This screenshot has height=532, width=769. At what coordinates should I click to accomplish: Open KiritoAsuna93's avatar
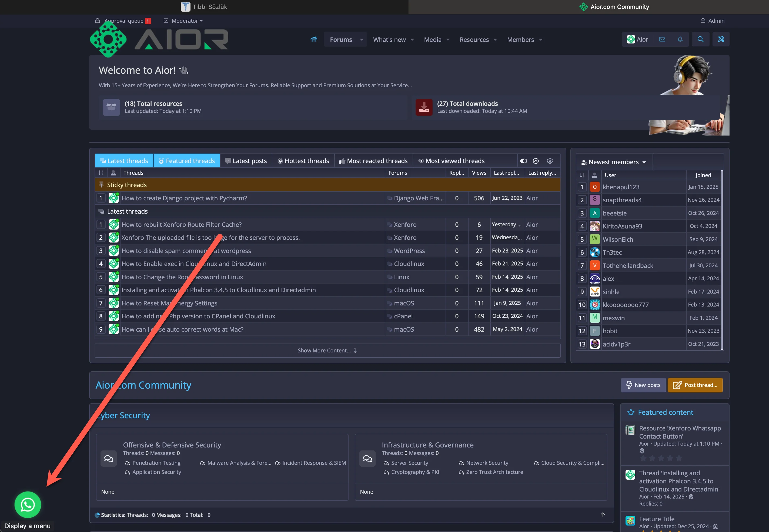pos(595,226)
